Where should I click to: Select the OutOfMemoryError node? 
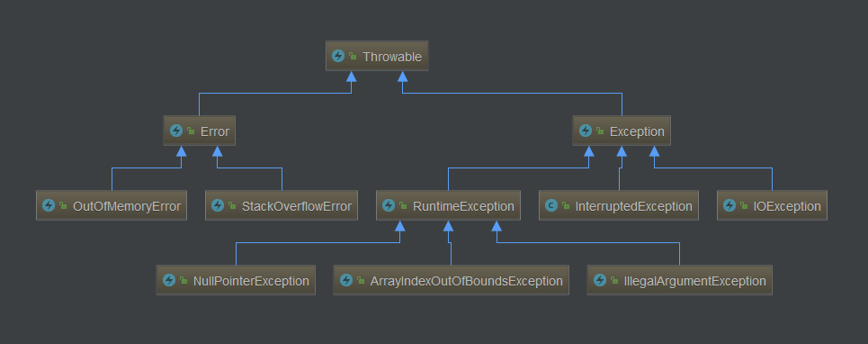[x=112, y=205]
